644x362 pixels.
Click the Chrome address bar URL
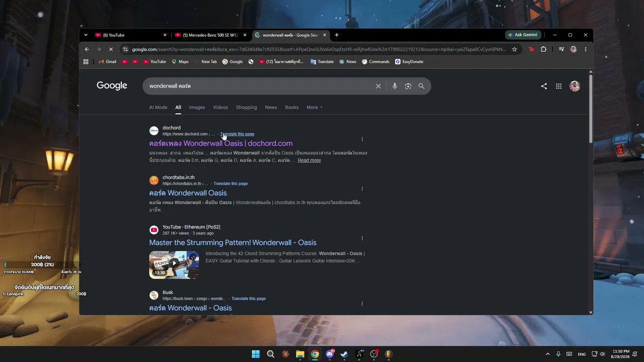[x=319, y=49]
